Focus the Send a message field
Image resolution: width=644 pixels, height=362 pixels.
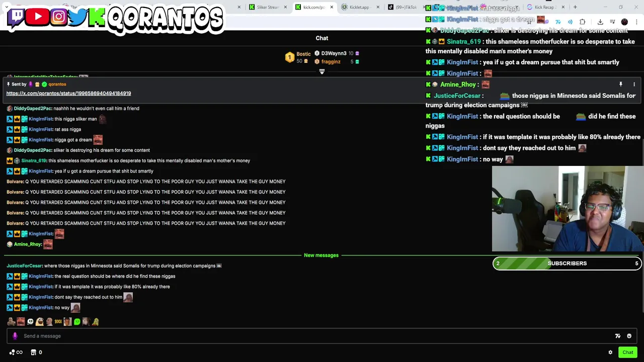[x=322, y=336]
